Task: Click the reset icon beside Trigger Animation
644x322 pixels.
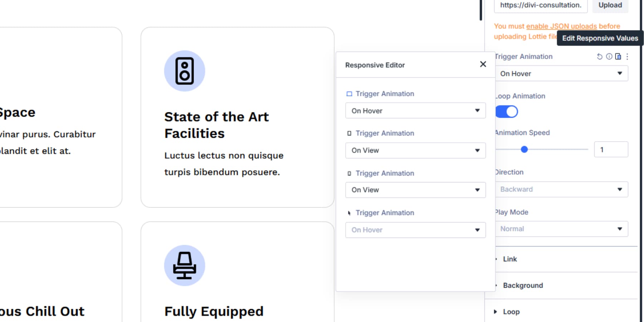Action: (x=600, y=57)
